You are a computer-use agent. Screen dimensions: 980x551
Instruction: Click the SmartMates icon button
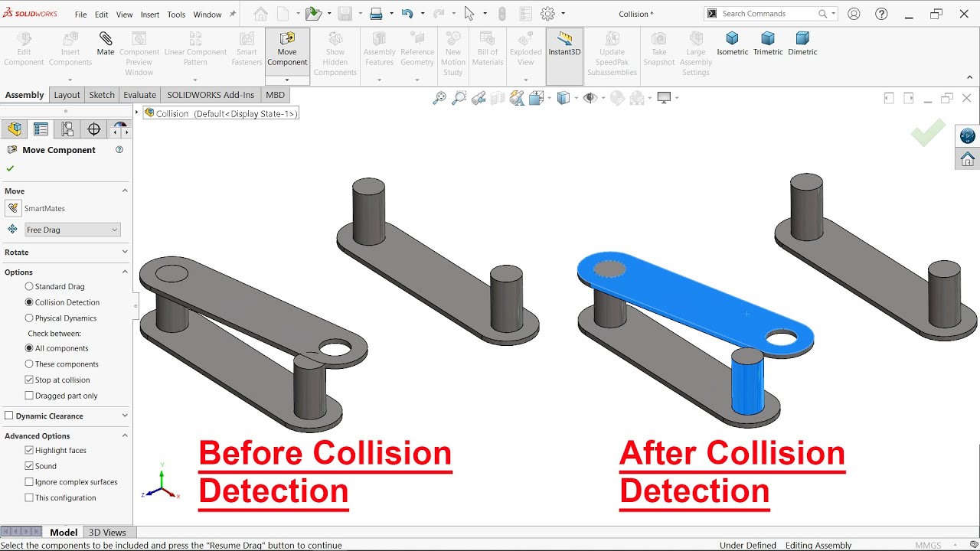tap(13, 208)
